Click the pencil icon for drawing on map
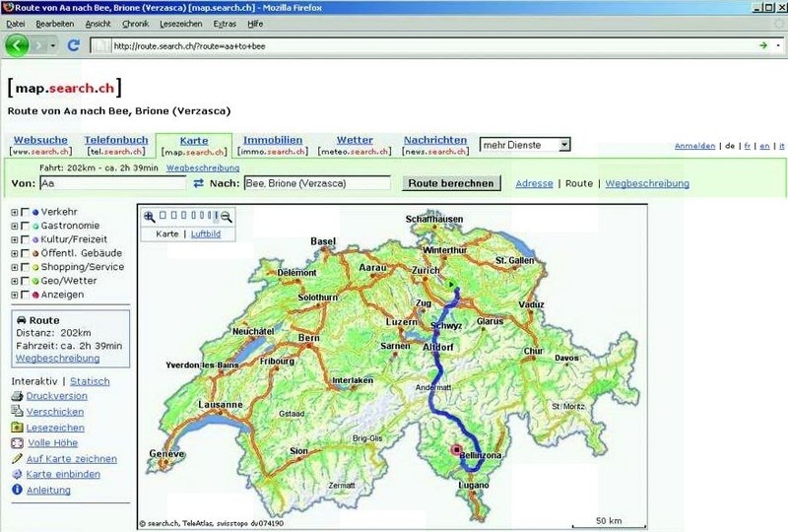Screen dimensions: 788x532 pos(17,458)
